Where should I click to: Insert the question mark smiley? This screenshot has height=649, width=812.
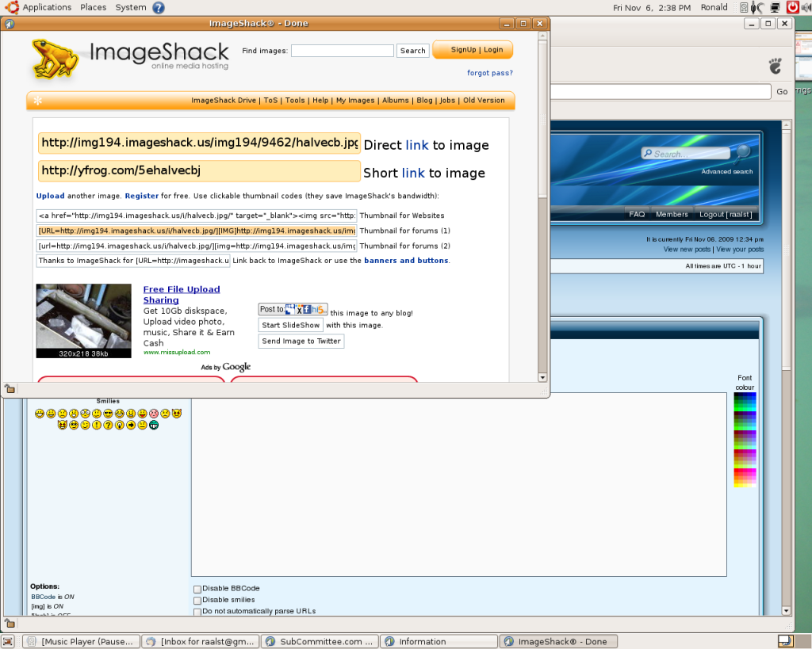(x=108, y=425)
